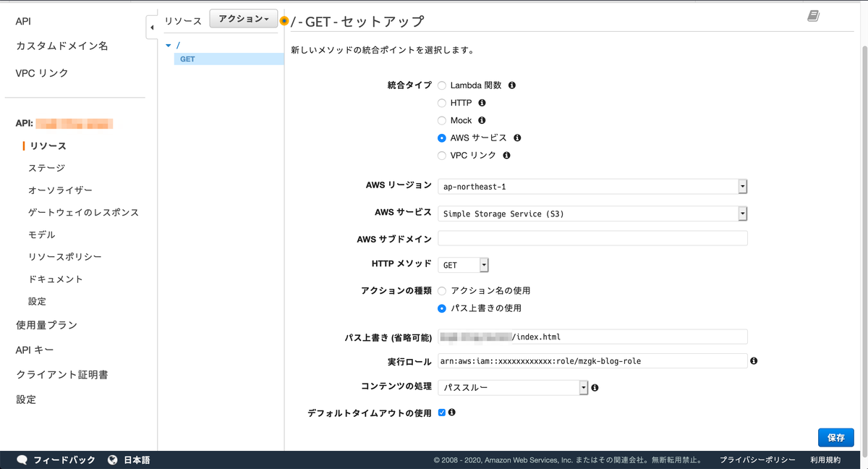Click the 保存 button
The height and width of the screenshot is (469, 868).
coord(836,437)
